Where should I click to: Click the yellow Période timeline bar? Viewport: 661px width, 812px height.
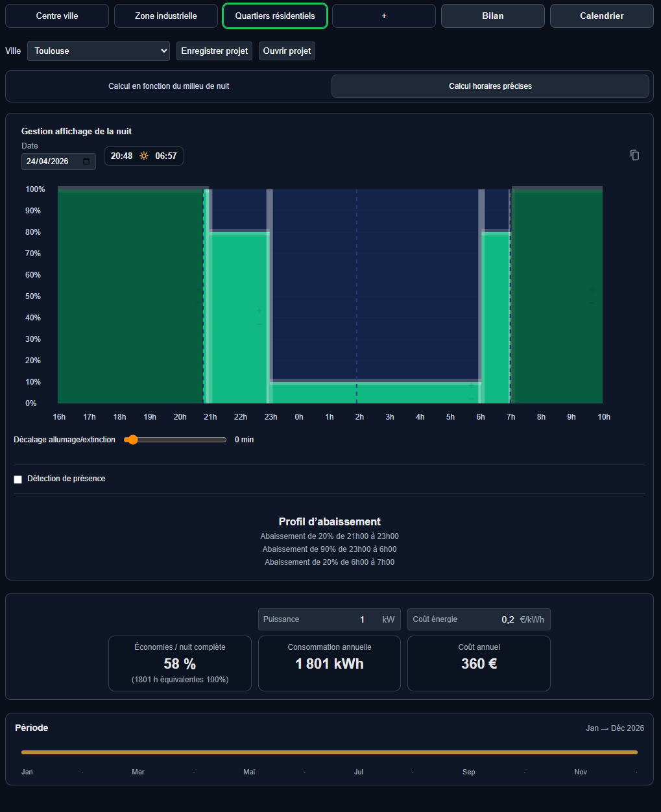click(330, 752)
